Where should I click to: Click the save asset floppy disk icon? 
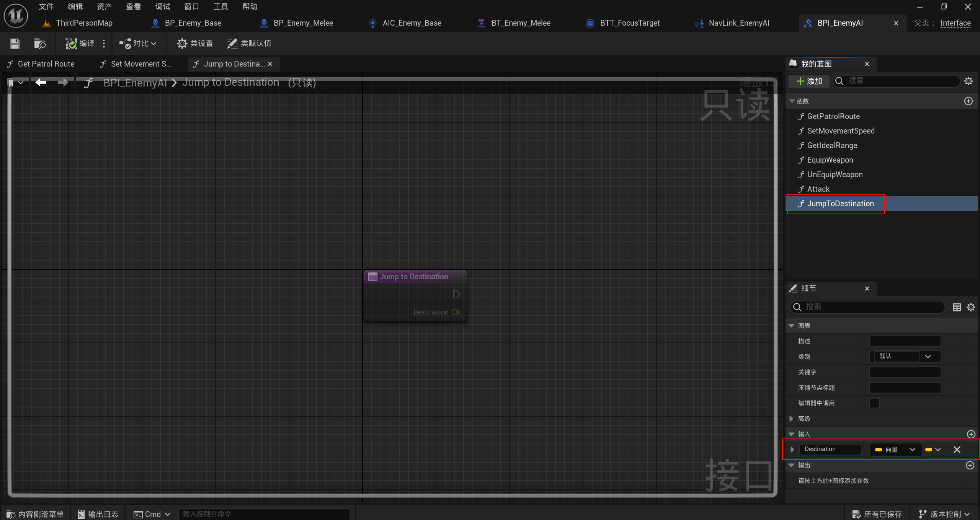(15, 44)
